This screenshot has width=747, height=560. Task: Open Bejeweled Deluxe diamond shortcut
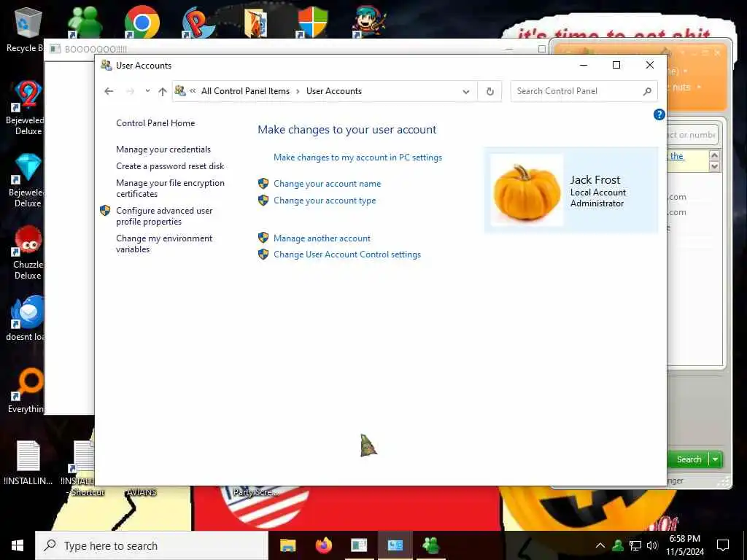[x=28, y=181]
